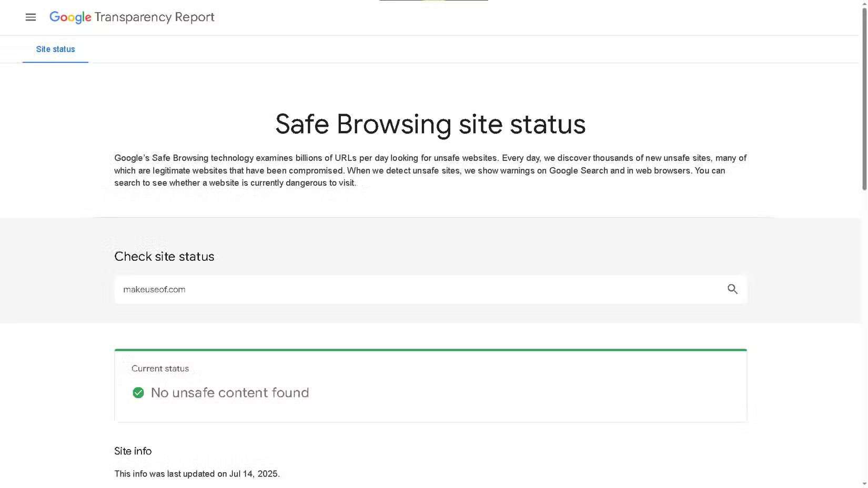Click the Safe Browsing site status heading

430,125
